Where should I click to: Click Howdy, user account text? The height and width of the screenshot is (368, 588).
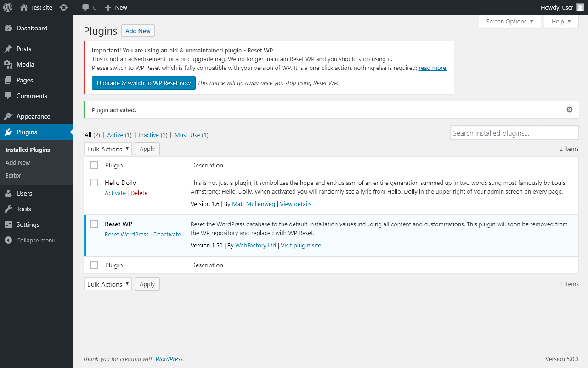[x=557, y=7]
